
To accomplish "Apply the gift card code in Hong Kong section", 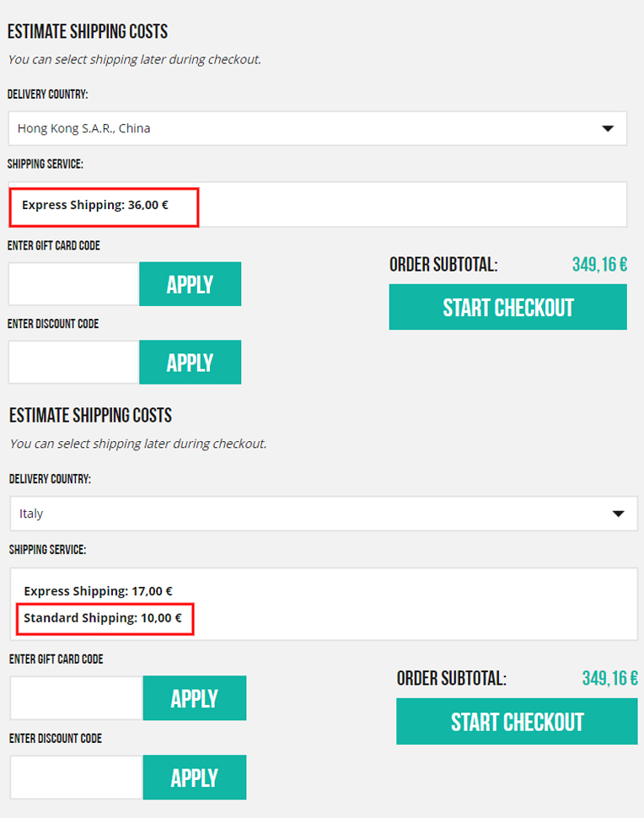I will (x=190, y=284).
